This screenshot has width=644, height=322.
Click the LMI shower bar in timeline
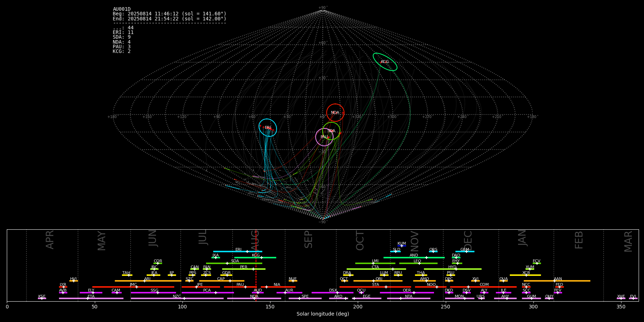375,263
